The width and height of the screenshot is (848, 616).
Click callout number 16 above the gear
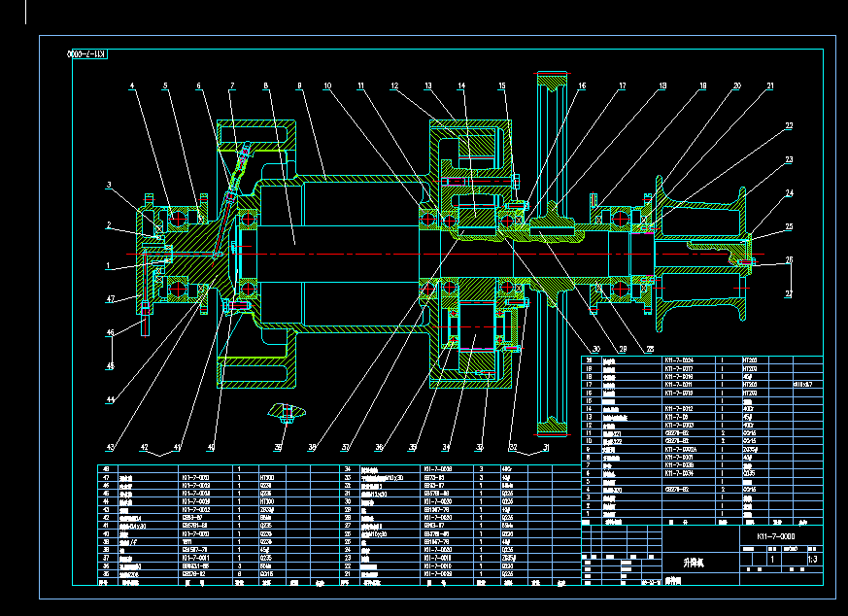581,86
